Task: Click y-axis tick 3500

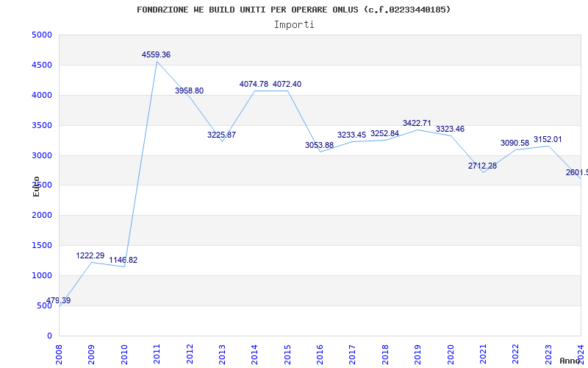Action: pyautogui.click(x=42, y=125)
